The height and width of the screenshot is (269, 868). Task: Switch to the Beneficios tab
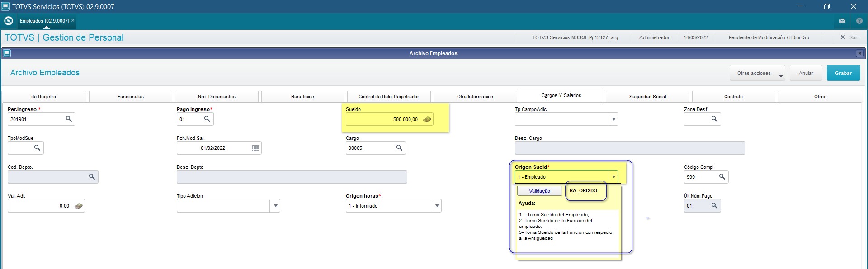[x=302, y=97]
